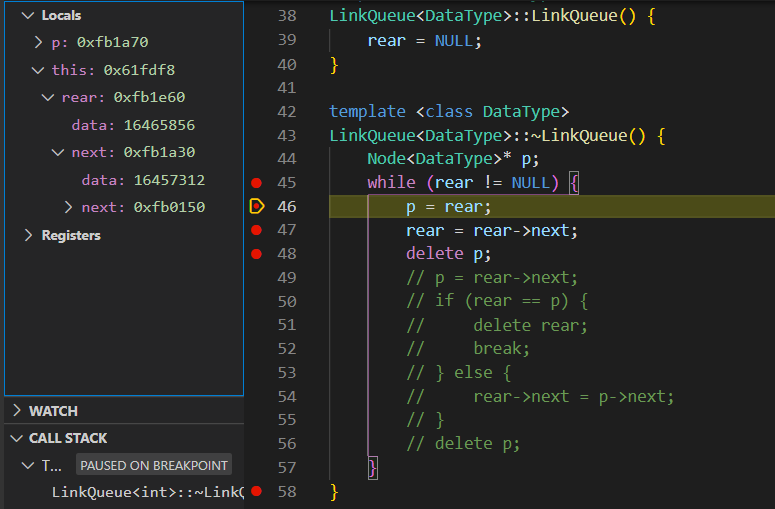Remove breakpoint on line 47
Image resolution: width=775 pixels, height=509 pixels.
256,230
